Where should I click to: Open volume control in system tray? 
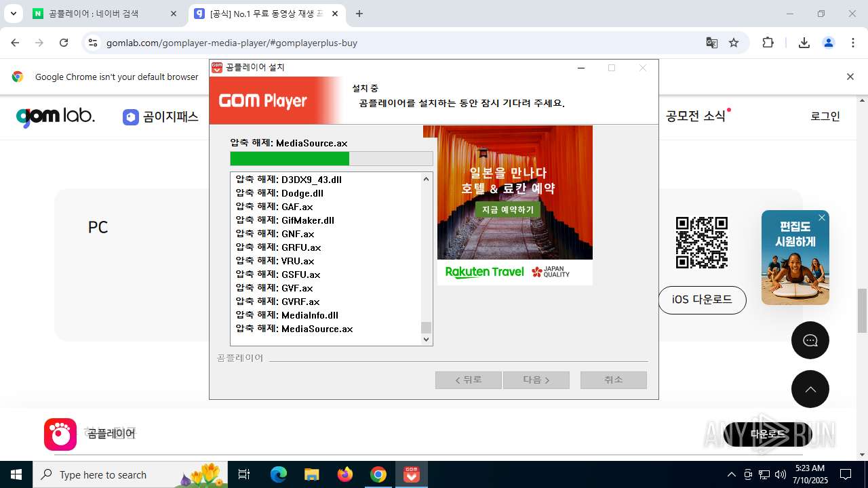coord(781,474)
